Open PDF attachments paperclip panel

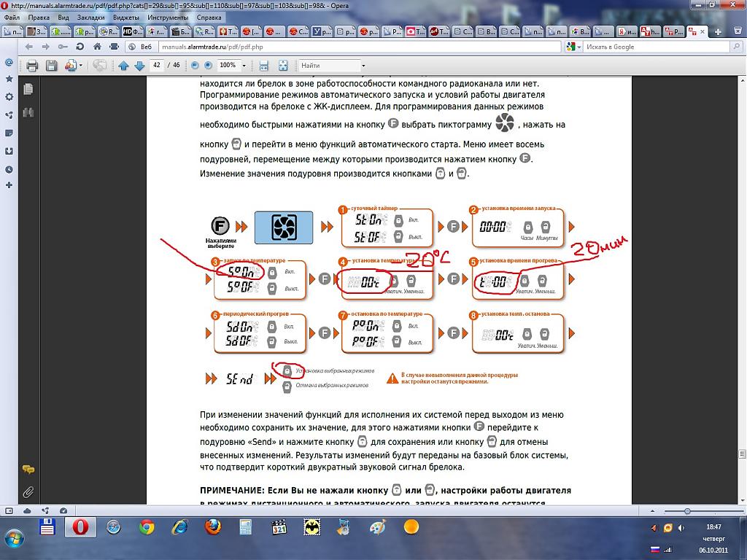[28, 491]
